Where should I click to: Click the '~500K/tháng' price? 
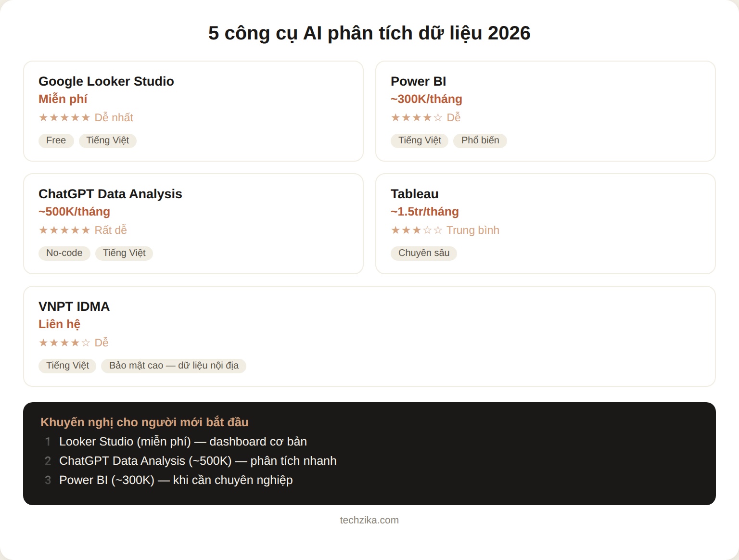tap(75, 212)
